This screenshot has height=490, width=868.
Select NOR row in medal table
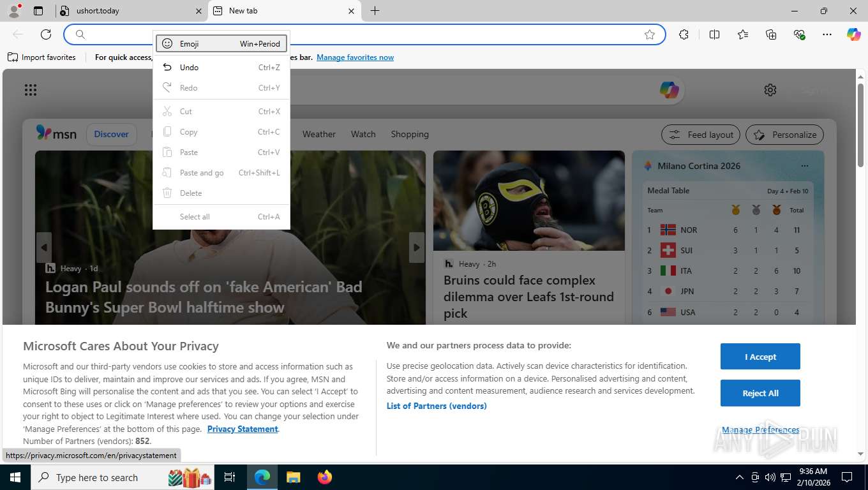tap(728, 230)
